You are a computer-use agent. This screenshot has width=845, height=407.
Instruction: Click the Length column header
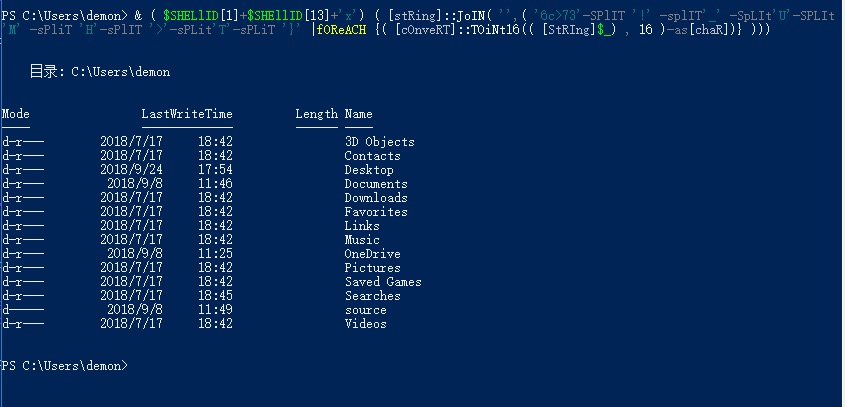pyautogui.click(x=317, y=114)
